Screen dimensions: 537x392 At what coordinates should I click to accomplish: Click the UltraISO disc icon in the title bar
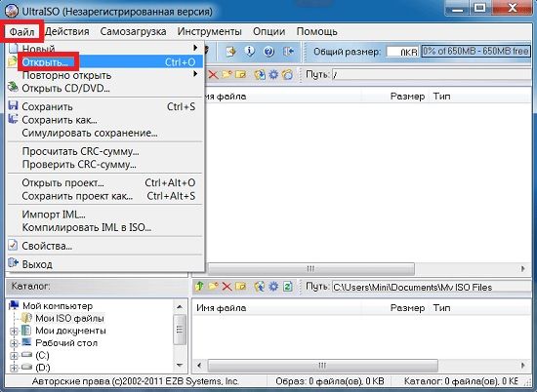(12, 11)
